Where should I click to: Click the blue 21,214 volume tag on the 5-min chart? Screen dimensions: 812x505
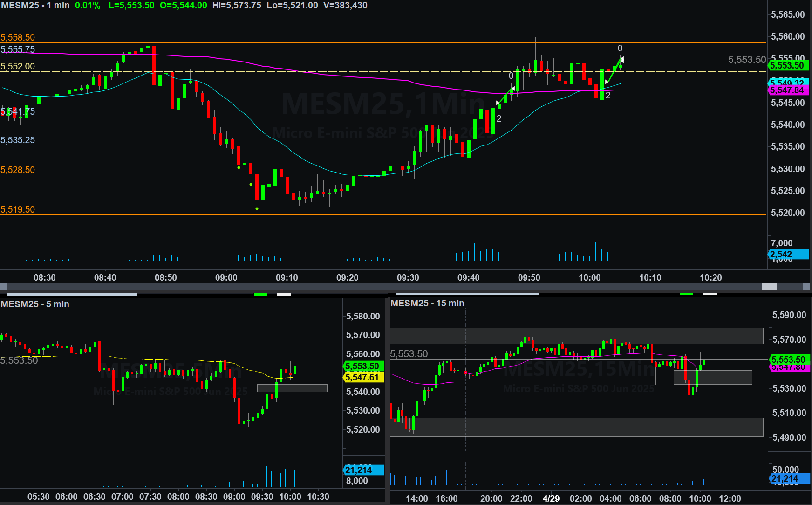point(362,470)
